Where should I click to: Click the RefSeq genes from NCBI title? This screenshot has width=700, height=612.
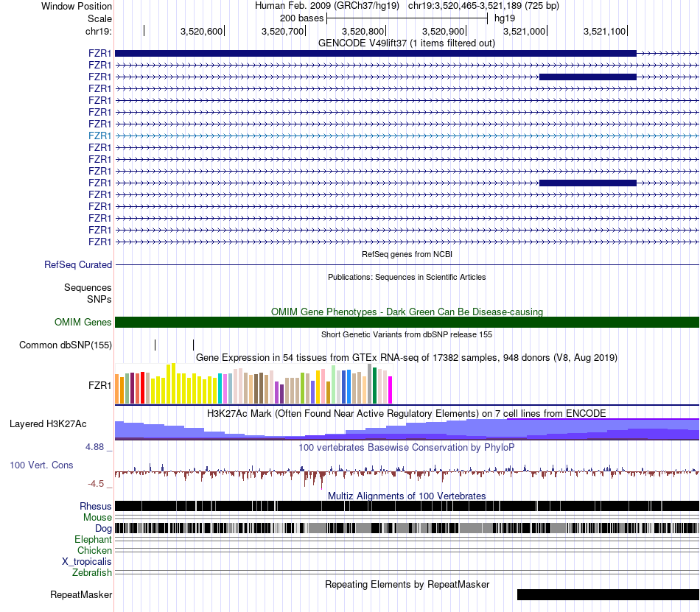tap(407, 254)
